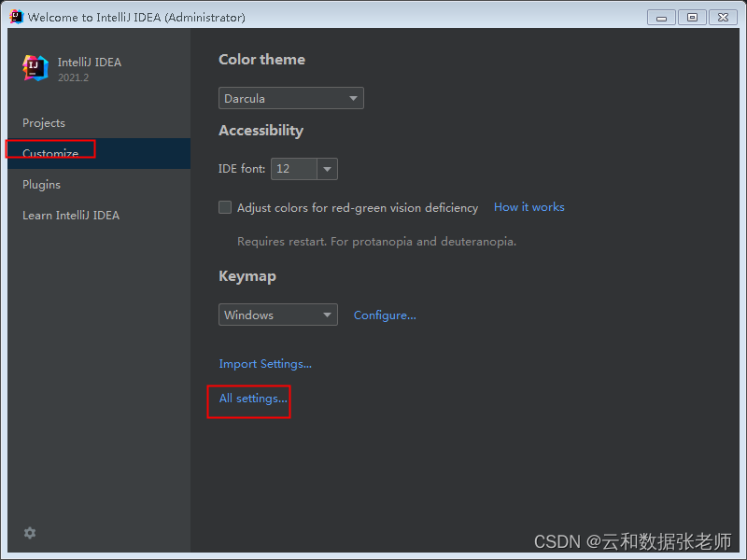The width and height of the screenshot is (747, 560).
Task: Click the IDE font value field showing 12
Action: click(x=294, y=169)
